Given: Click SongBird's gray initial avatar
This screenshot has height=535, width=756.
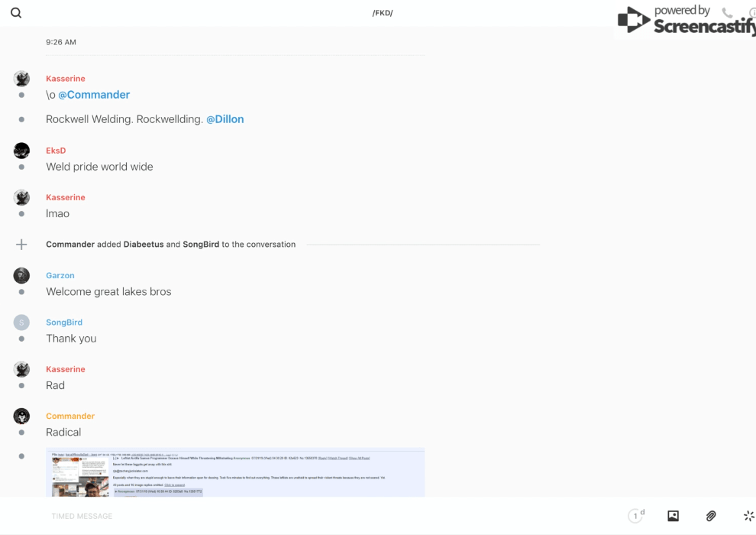Looking at the screenshot, I should [21, 323].
